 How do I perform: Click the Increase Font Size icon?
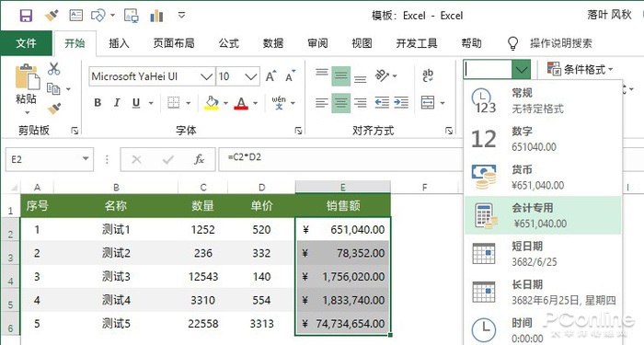pyautogui.click(x=270, y=76)
